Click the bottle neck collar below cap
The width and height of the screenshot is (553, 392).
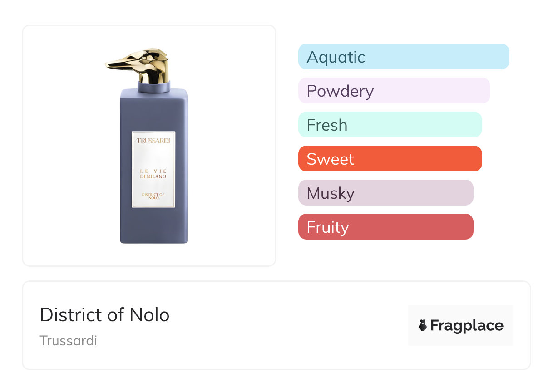154,87
